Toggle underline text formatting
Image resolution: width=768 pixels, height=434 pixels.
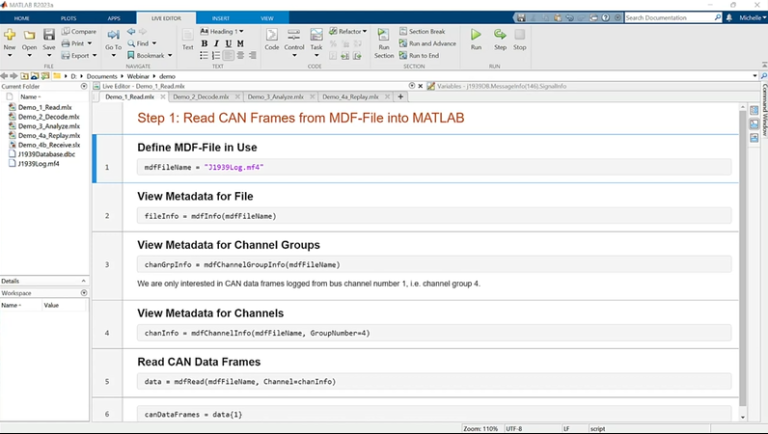point(228,44)
